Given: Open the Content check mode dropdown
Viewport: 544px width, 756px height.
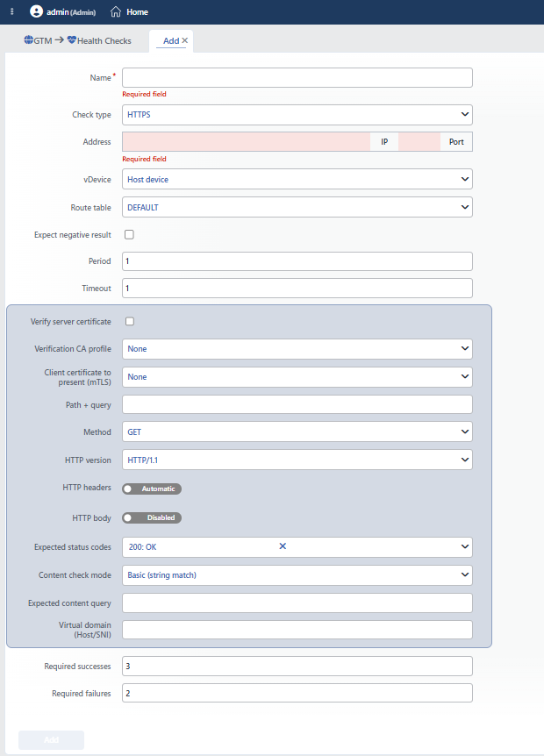Looking at the screenshot, I should [x=297, y=574].
